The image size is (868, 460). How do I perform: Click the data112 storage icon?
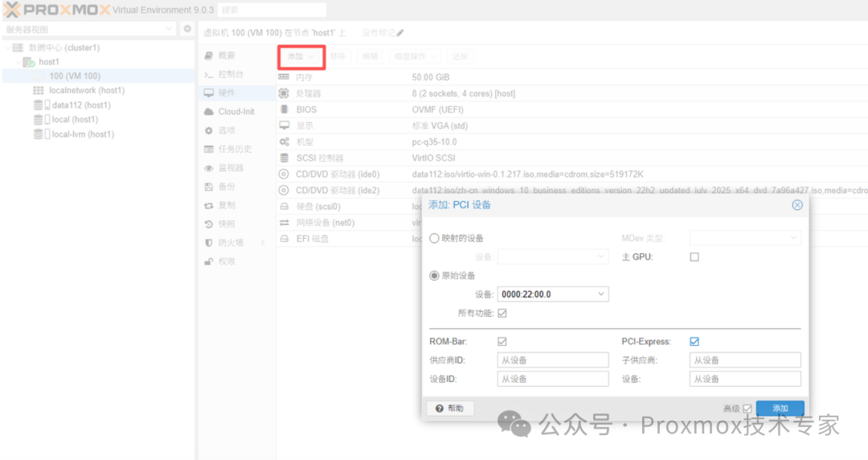(42, 105)
